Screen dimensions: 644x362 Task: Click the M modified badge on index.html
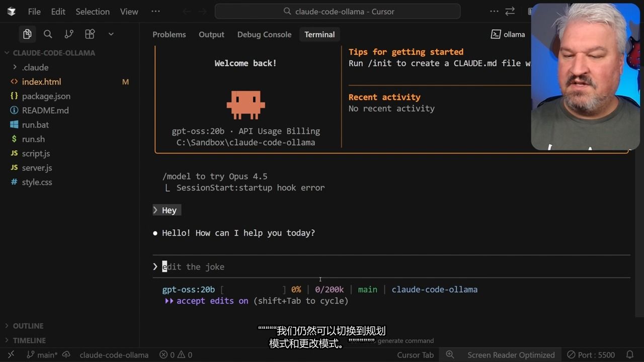(125, 81)
